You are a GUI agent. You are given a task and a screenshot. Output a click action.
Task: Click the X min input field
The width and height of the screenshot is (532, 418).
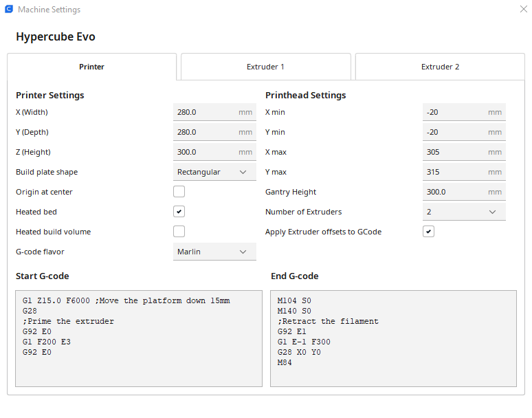tap(454, 112)
